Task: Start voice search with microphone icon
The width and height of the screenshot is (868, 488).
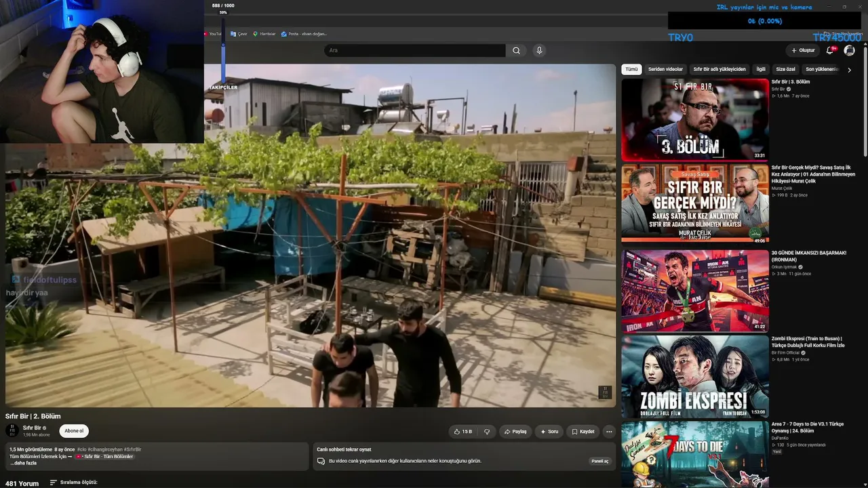Action: click(539, 50)
